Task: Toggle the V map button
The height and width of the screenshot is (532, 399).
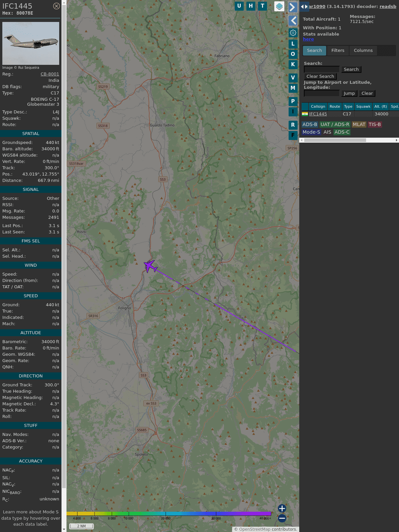Action: (293, 77)
